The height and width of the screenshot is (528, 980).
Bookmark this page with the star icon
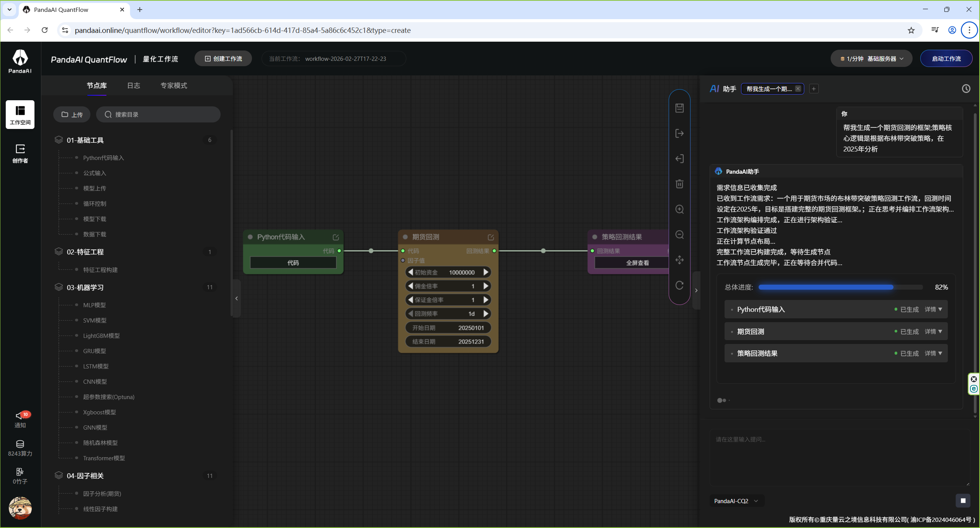pyautogui.click(x=911, y=30)
